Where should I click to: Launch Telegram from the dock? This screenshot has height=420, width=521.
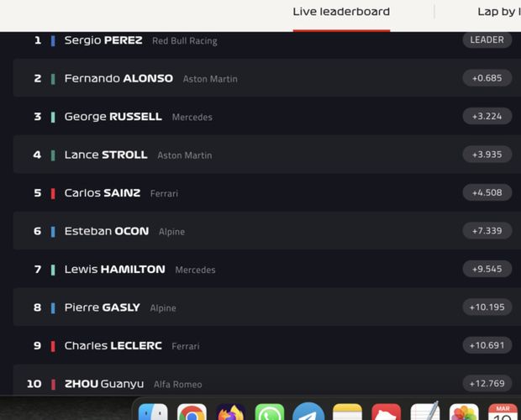pos(308,412)
